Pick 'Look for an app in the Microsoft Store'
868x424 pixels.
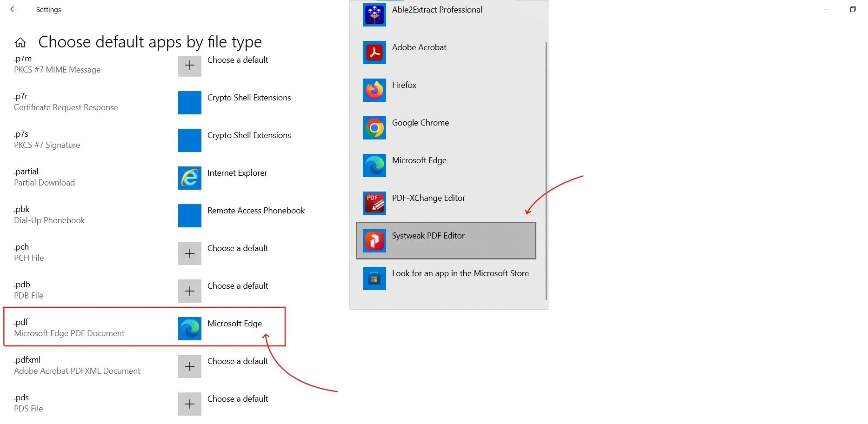click(x=460, y=273)
